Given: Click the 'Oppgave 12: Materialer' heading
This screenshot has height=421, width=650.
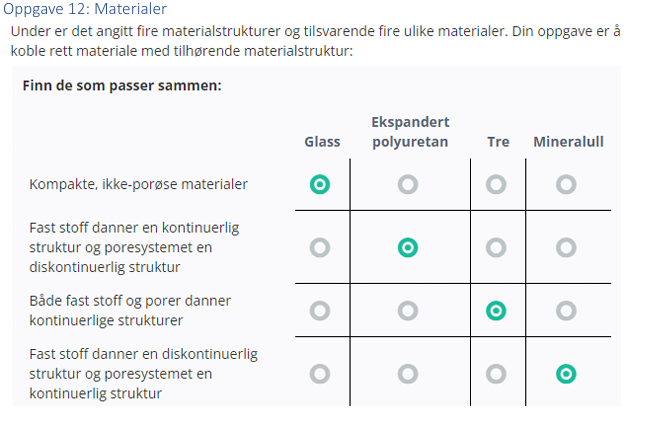Looking at the screenshot, I should [x=85, y=9].
